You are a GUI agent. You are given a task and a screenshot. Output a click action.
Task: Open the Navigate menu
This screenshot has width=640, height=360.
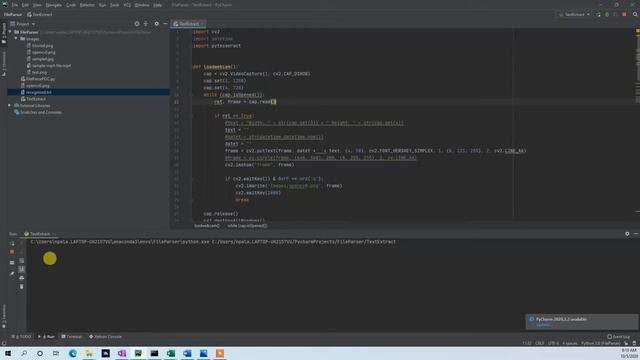click(53, 5)
